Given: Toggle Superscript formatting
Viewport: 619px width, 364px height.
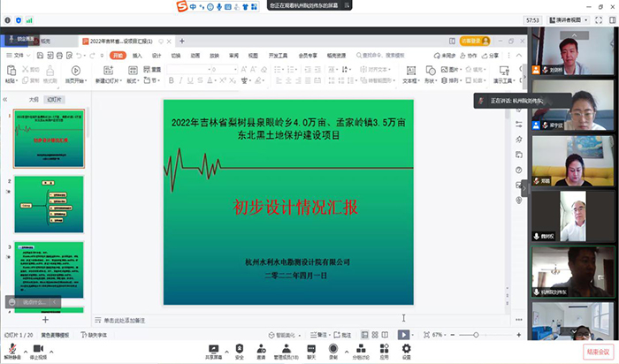Looking at the screenshot, I should coord(223,80).
